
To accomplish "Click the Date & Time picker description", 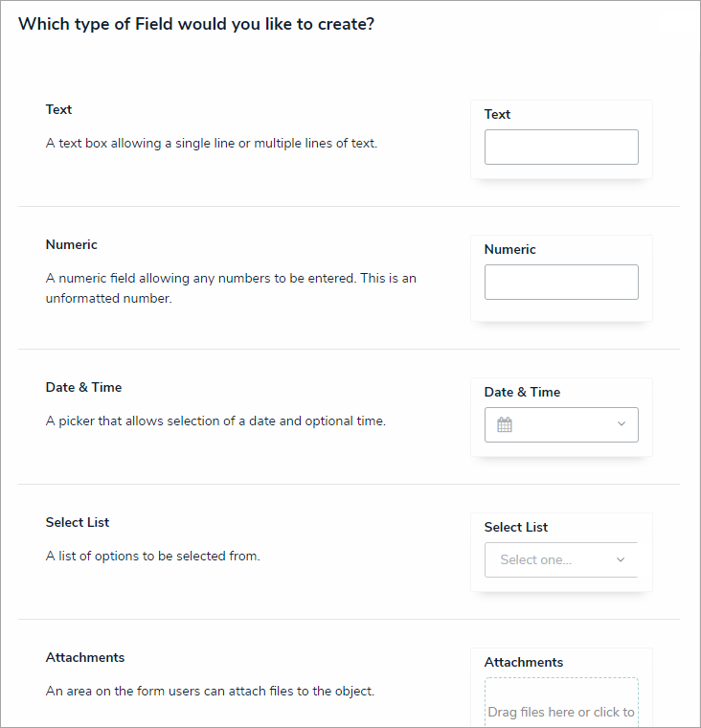I will [x=215, y=421].
